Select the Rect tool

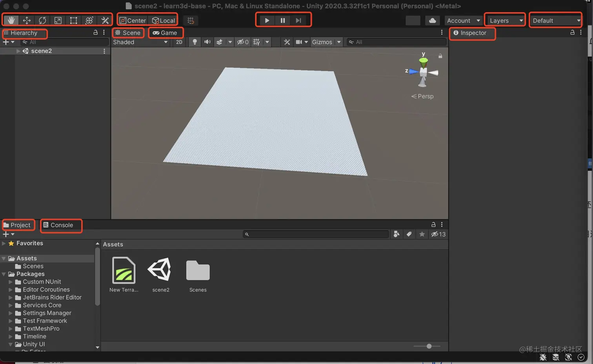[x=73, y=20]
